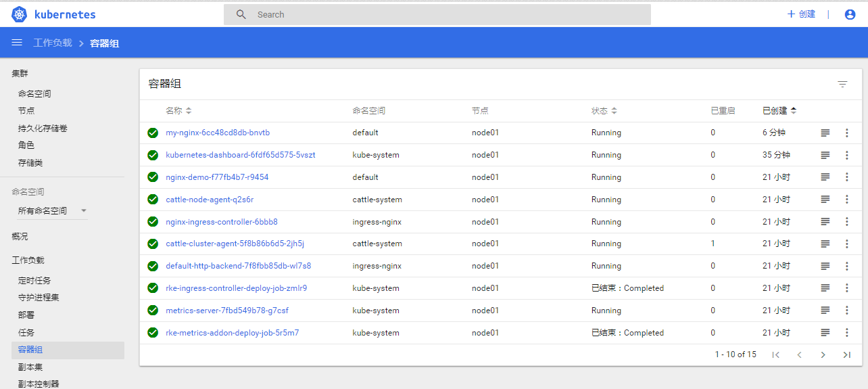This screenshot has height=389, width=868.
Task: Open the nginx-demo-f77fb4b7-r9454 pod link
Action: click(x=217, y=177)
